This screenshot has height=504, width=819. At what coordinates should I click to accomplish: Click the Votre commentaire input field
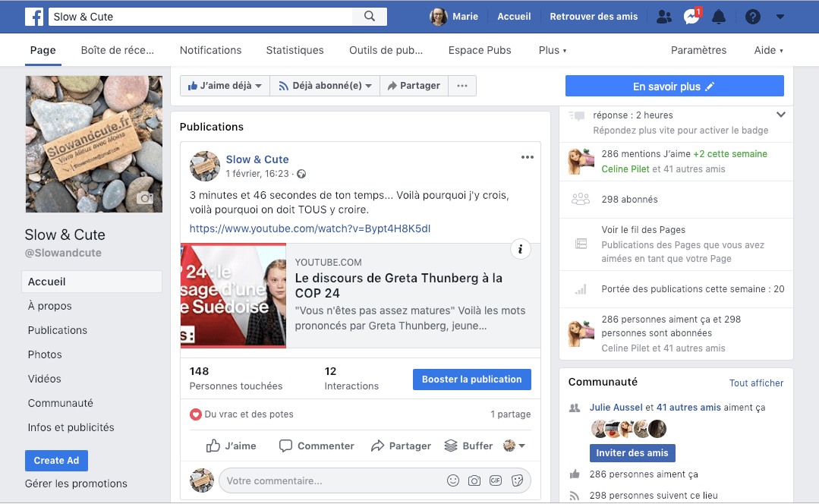330,480
